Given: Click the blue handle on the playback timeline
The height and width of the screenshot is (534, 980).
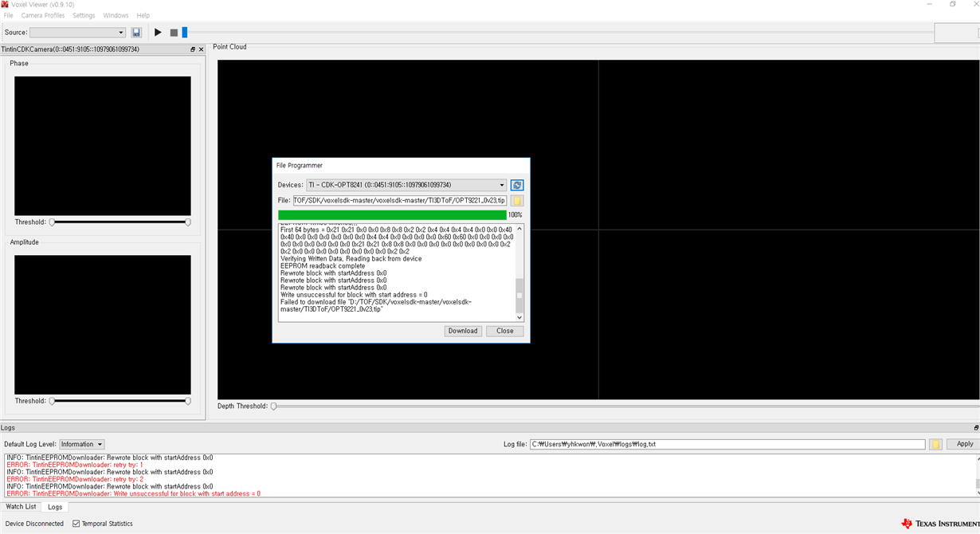Looking at the screenshot, I should click(185, 33).
